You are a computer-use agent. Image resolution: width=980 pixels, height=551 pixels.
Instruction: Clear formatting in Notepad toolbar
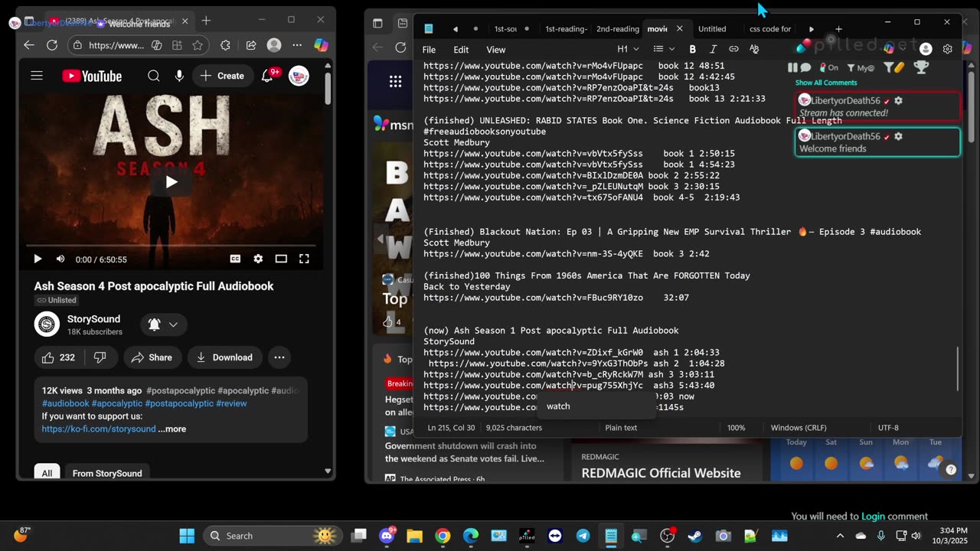point(754,49)
